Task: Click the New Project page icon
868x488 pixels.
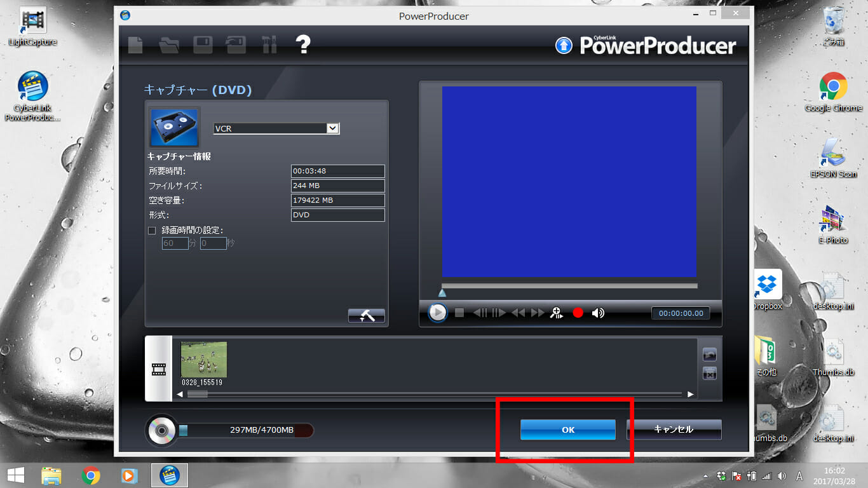Action: (135, 45)
